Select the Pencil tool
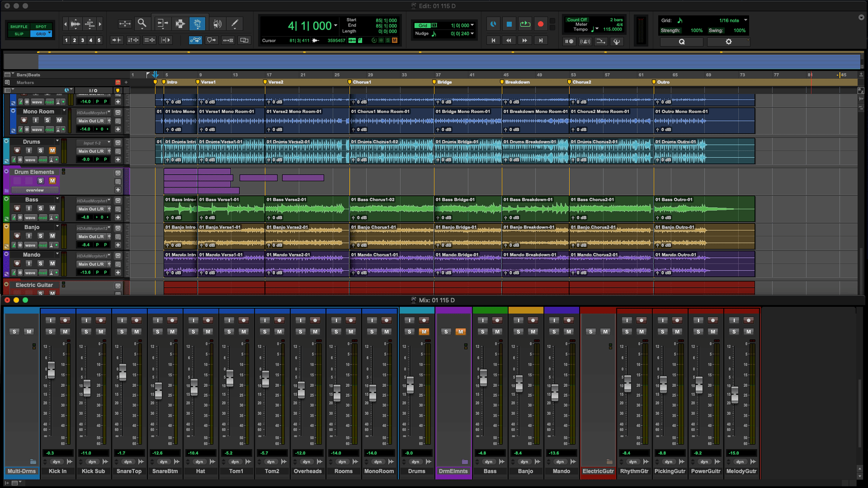This screenshot has height=488, width=868. [235, 24]
